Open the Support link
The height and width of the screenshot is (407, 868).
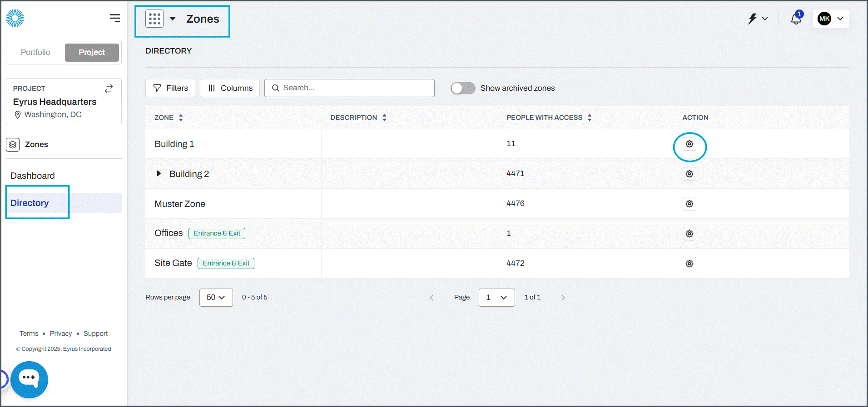point(95,333)
